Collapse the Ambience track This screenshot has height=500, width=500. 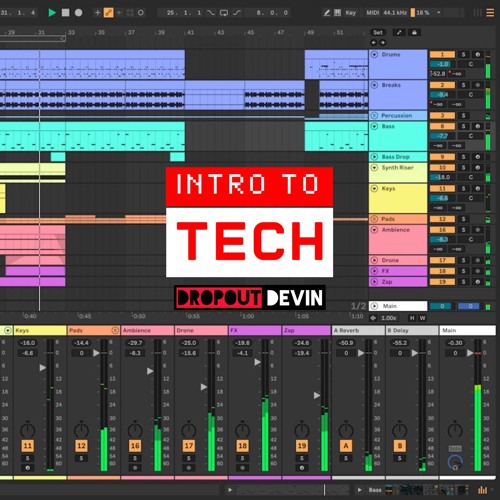[374, 230]
